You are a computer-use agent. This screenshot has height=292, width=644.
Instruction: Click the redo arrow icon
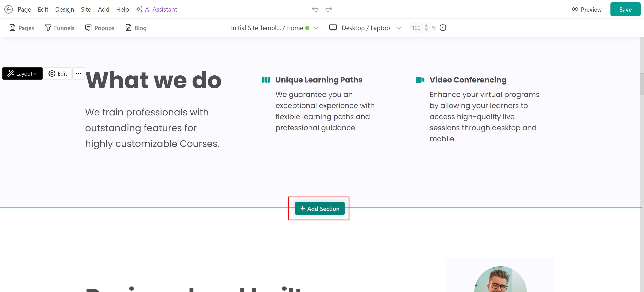click(329, 9)
